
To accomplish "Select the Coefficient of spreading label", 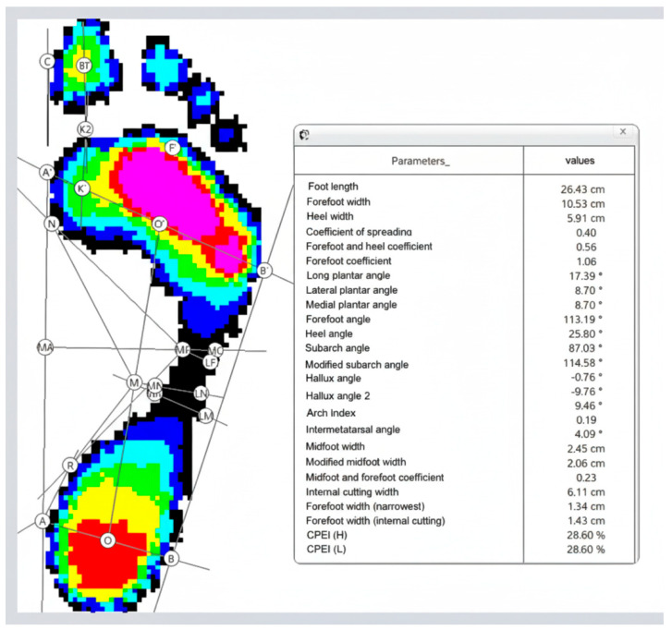I will pyautogui.click(x=359, y=232).
